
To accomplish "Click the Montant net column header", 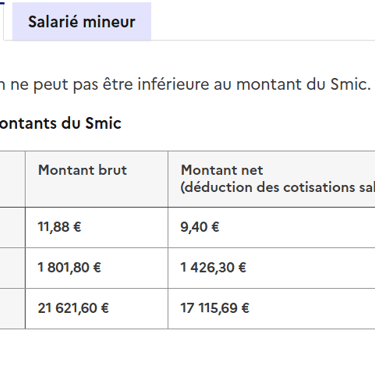I will click(271, 179).
